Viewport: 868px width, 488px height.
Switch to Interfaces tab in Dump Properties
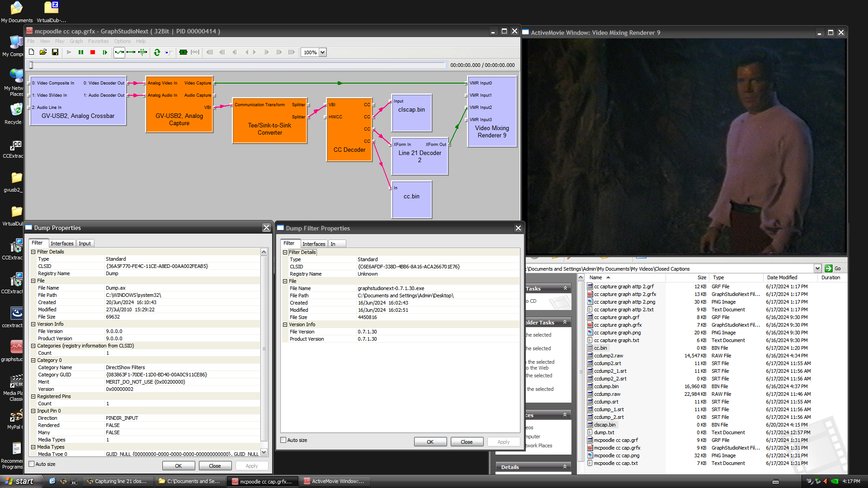point(62,244)
